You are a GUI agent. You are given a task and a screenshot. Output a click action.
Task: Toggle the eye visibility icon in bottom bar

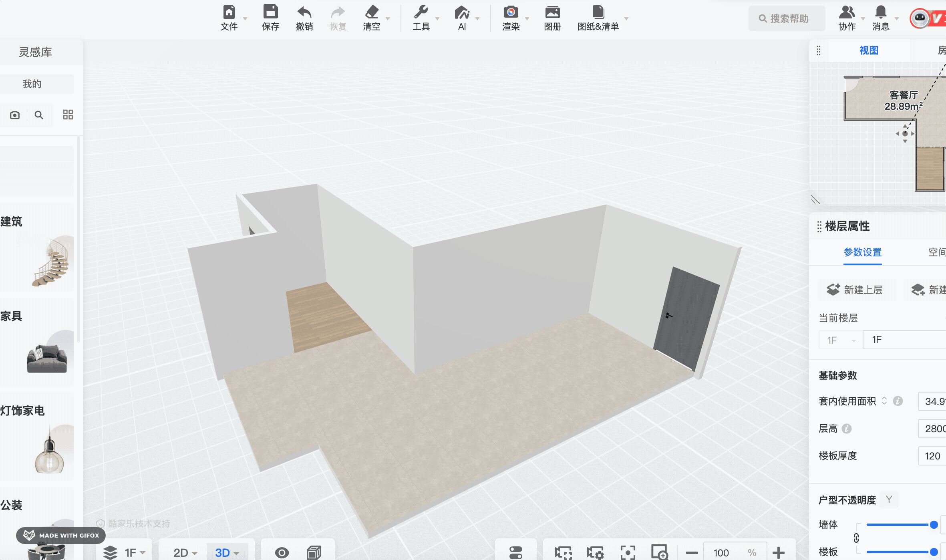click(x=282, y=553)
